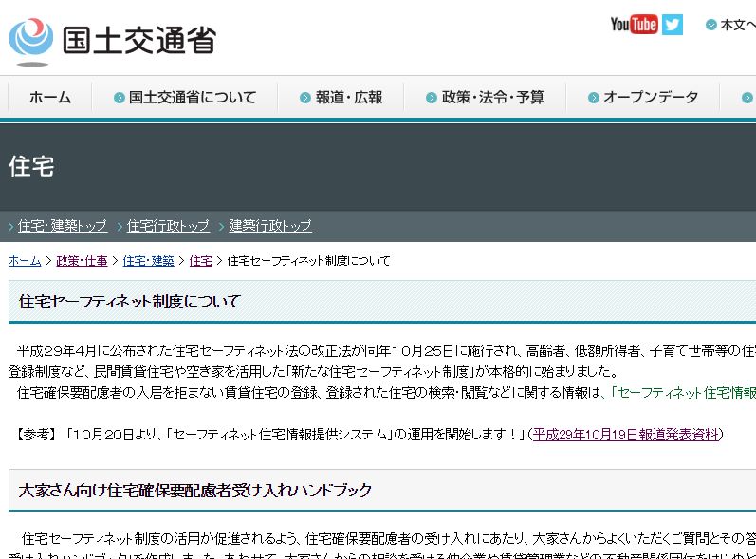Open the YouTube icon link
Viewport: 756px width, 559px height.
(634, 25)
